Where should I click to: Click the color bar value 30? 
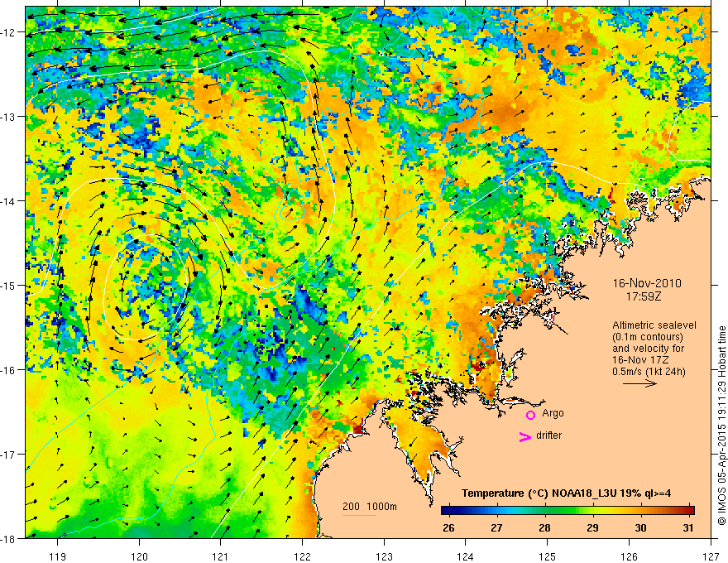tap(640, 528)
